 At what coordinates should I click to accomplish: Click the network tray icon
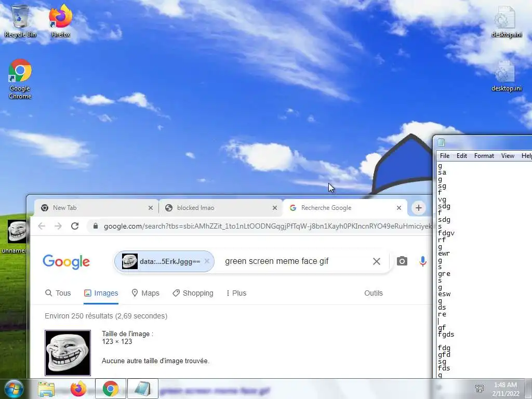tap(480, 389)
